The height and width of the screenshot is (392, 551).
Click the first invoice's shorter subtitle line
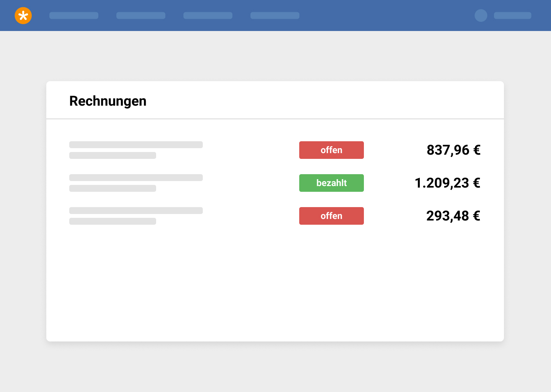(x=112, y=155)
